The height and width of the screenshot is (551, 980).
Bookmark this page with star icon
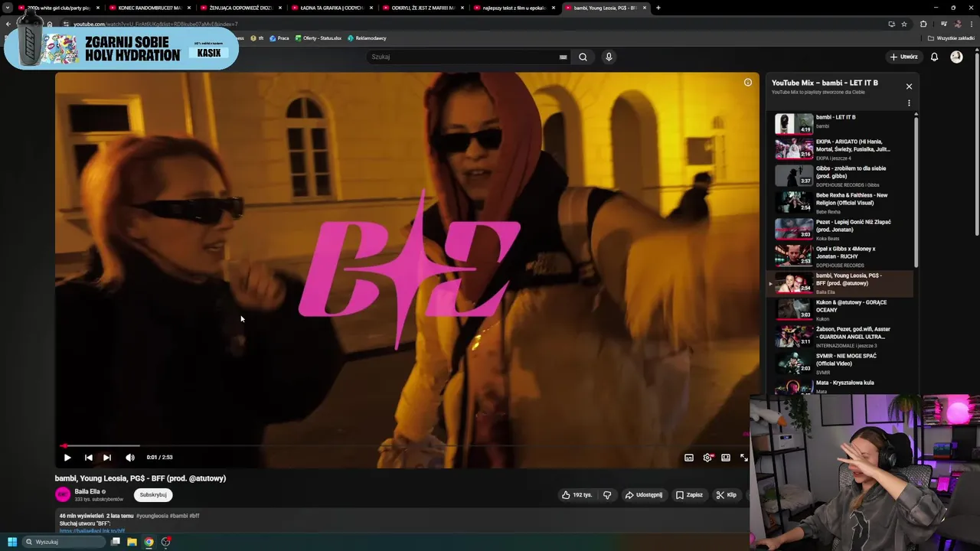point(904,24)
